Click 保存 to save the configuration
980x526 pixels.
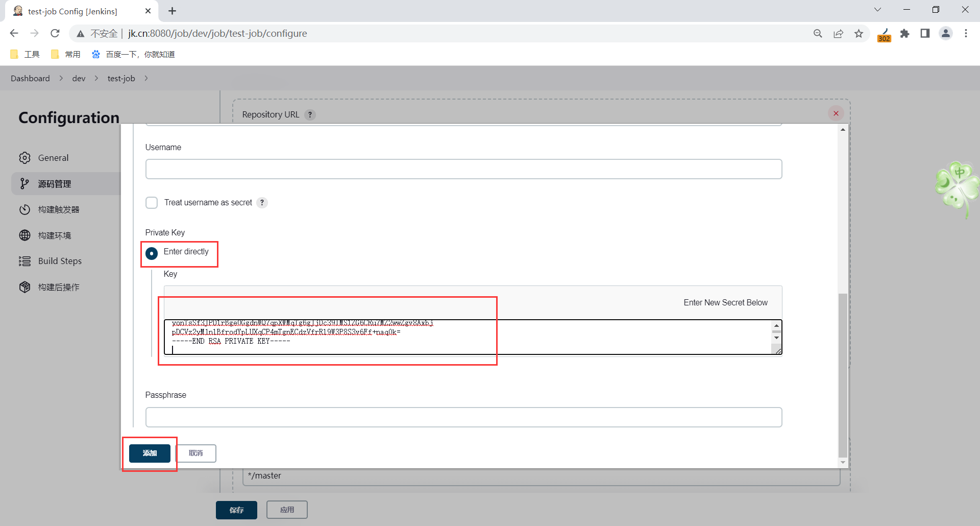click(236, 510)
